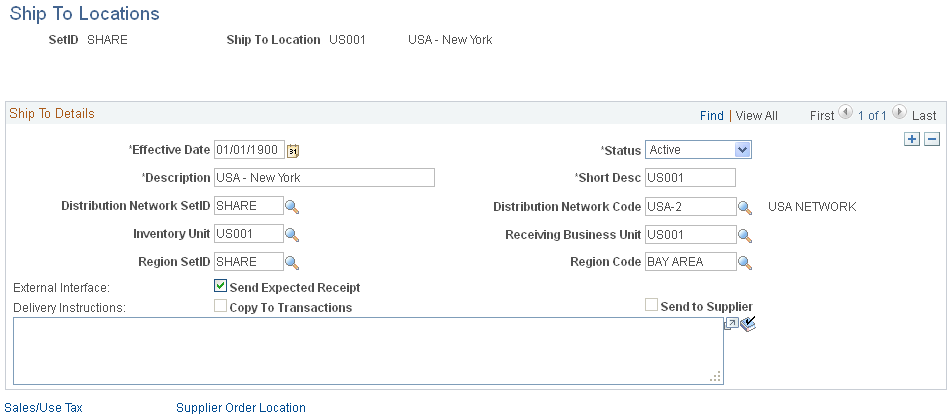Click the USA - New York header text
Image resolution: width=948 pixels, height=420 pixels.
(x=450, y=40)
